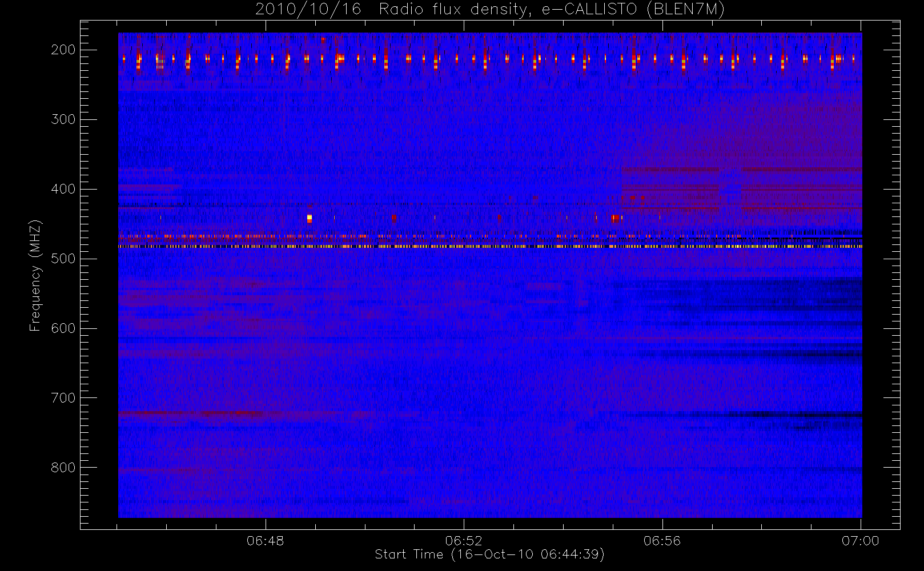The height and width of the screenshot is (571, 924).
Task: Click the 07:00 time tick label
Action: 861,541
